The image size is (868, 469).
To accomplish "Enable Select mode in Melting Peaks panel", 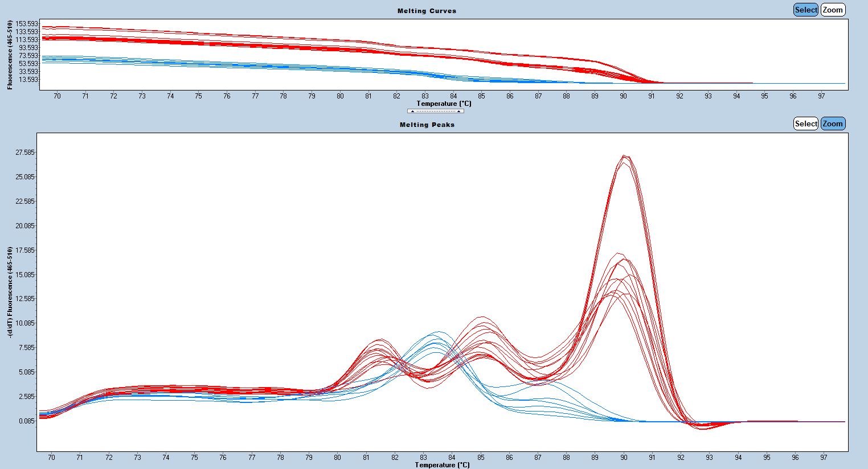I will (x=805, y=124).
